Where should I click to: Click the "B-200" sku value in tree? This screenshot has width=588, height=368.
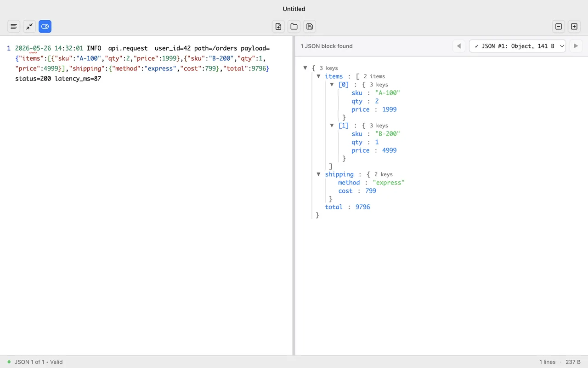(387, 134)
